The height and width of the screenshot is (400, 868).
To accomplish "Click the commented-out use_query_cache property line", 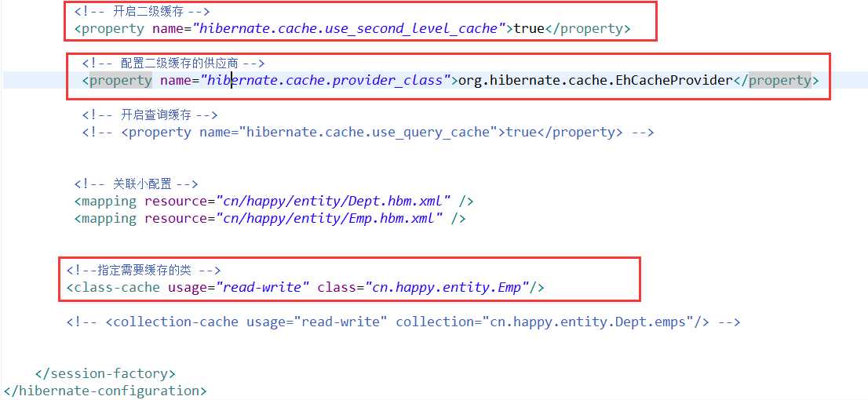I will [367, 133].
